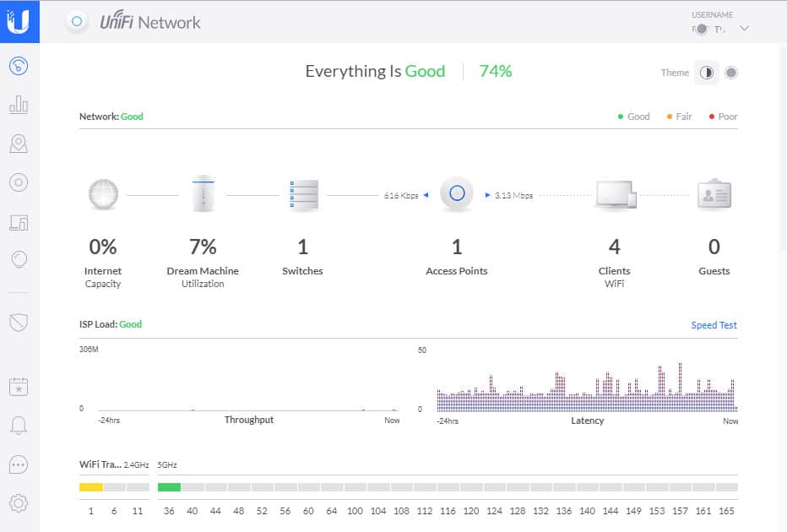Select the Dream Machine device icon
The width and height of the screenshot is (787, 532).
point(203,194)
